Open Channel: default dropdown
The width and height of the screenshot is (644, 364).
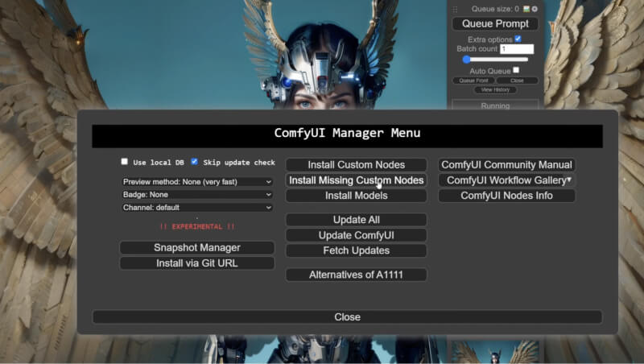(197, 208)
